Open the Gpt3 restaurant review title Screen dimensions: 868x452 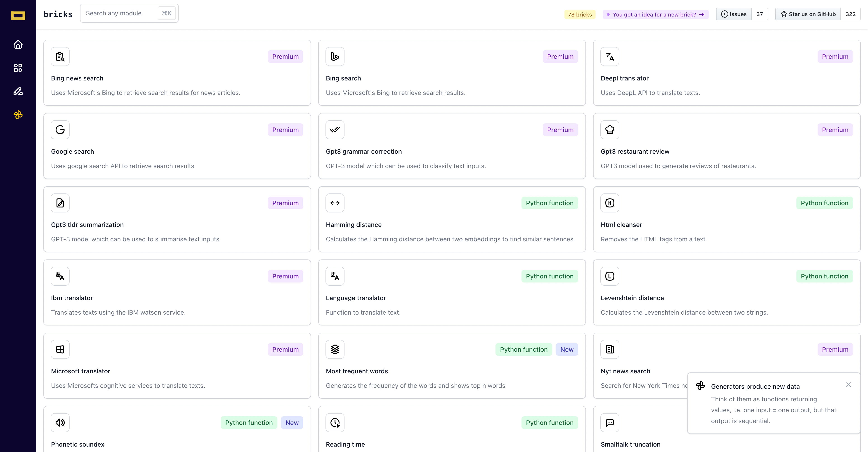(635, 152)
